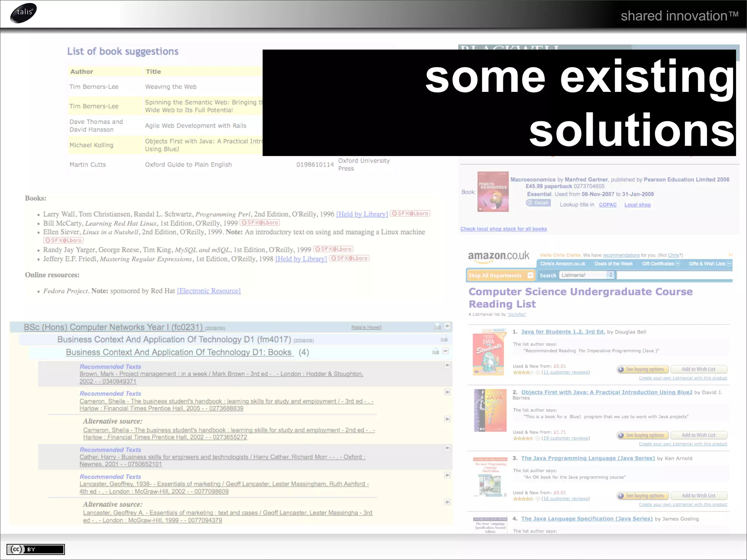Print the BSc (Hons) Computer Networks list
Image resolution: width=747 pixels, height=560 pixels.
[x=437, y=327]
